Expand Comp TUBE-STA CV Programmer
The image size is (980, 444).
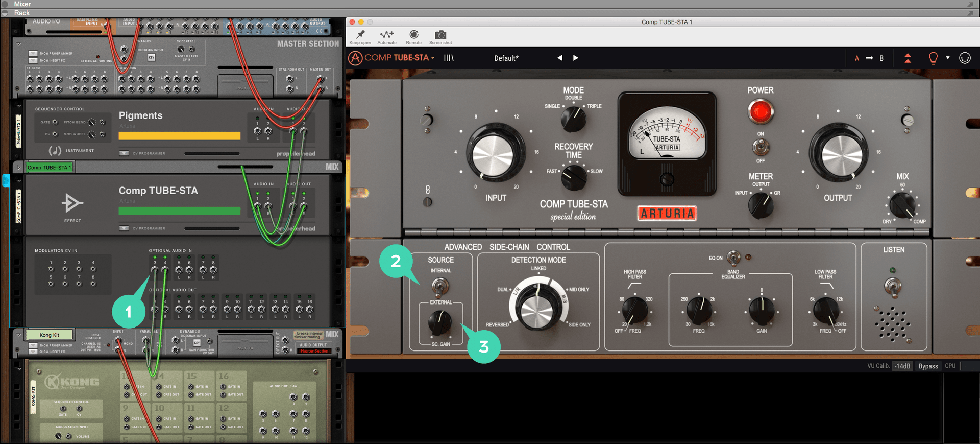click(124, 228)
